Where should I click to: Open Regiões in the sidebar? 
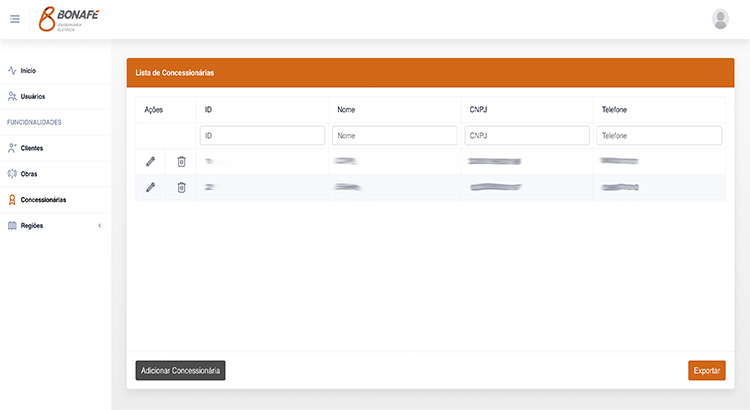[x=32, y=225]
